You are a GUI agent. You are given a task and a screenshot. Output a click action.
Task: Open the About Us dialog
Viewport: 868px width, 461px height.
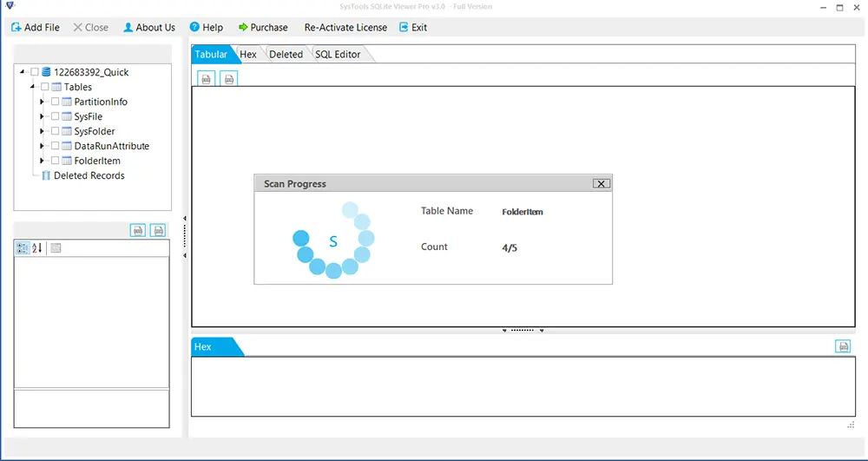[x=149, y=27]
